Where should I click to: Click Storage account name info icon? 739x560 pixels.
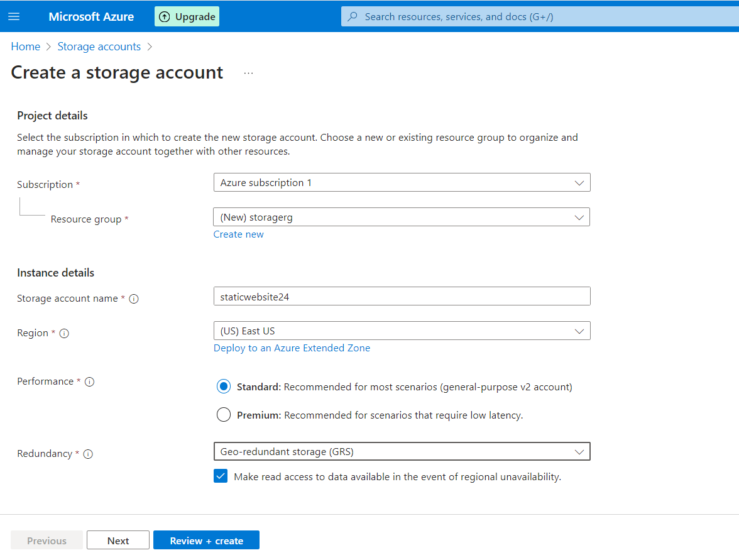click(x=134, y=299)
